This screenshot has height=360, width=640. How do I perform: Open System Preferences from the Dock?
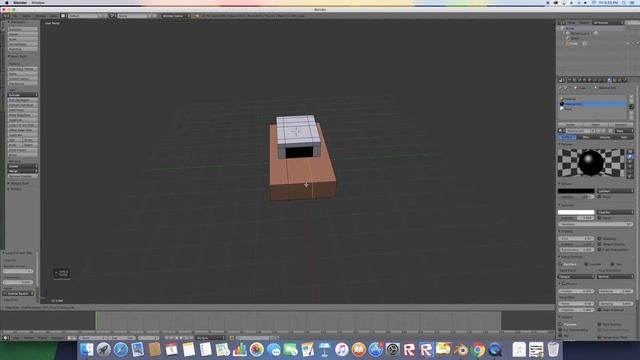point(393,350)
